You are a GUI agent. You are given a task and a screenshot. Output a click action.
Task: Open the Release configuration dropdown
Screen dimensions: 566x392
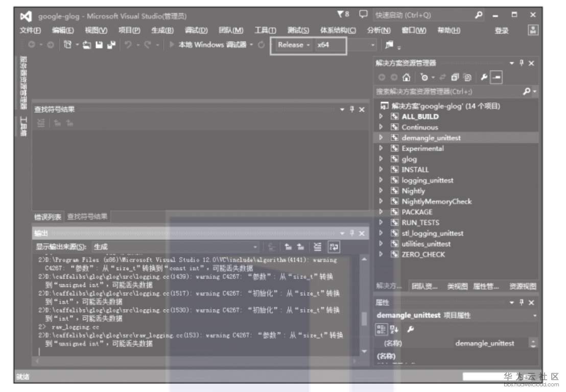293,45
